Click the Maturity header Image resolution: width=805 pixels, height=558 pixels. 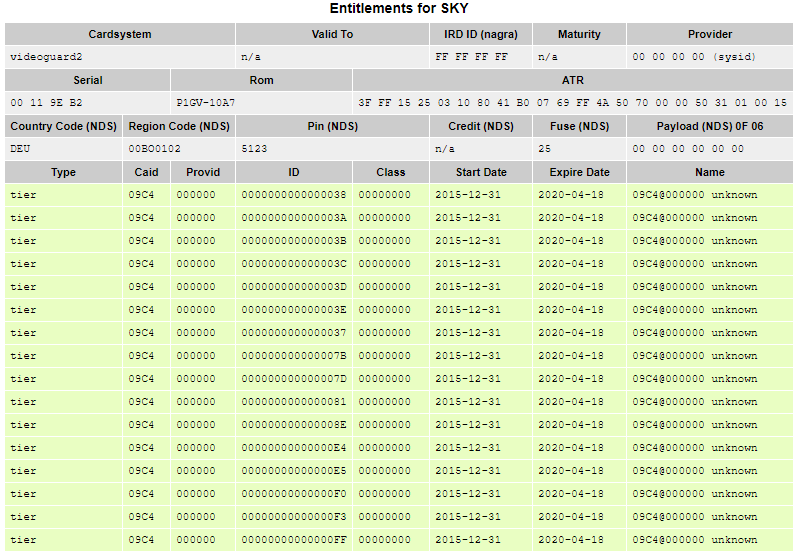(x=579, y=34)
